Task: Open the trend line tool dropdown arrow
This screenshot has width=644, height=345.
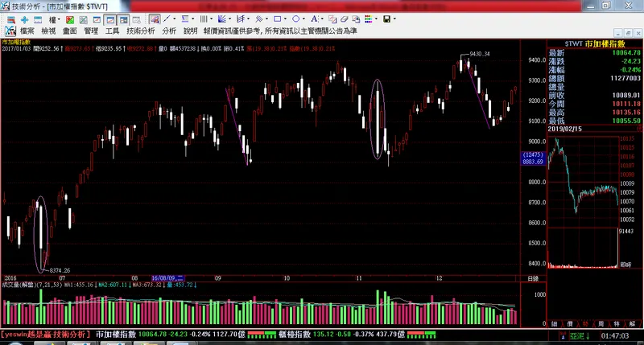Action: tap(174, 18)
